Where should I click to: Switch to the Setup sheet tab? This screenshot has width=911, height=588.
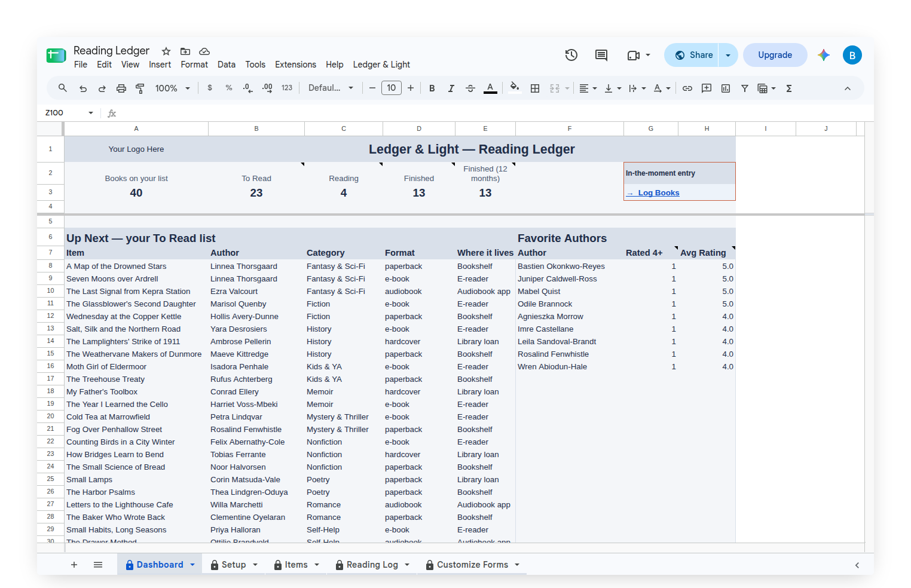coord(234,565)
